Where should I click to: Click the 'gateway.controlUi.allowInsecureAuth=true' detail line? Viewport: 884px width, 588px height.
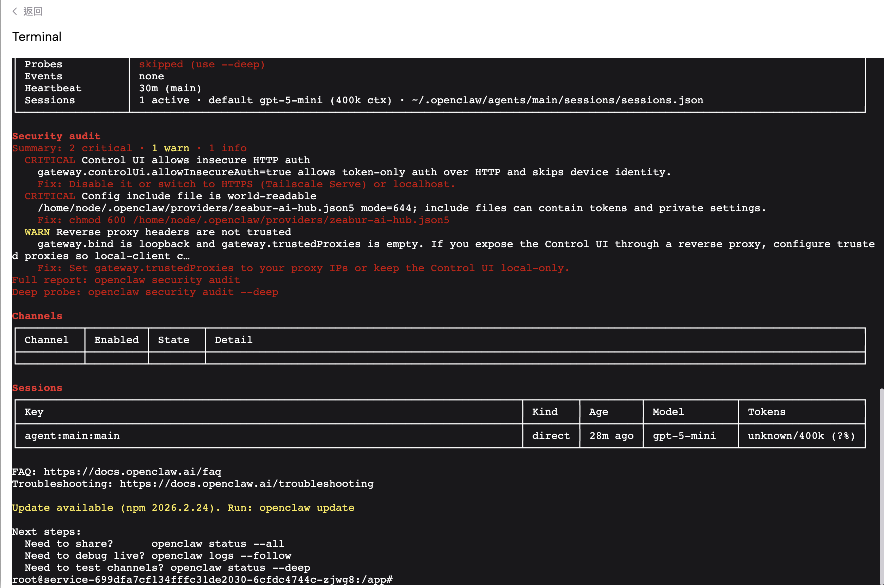click(354, 172)
